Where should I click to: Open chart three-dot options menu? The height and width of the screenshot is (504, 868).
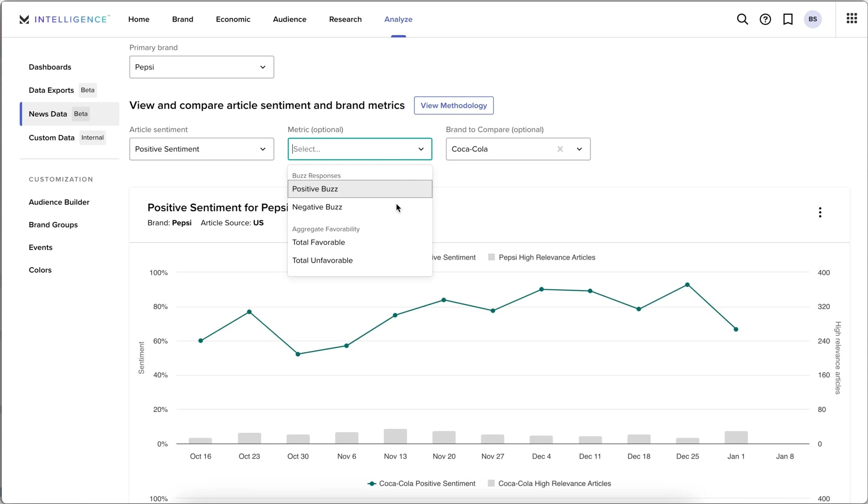pos(820,212)
